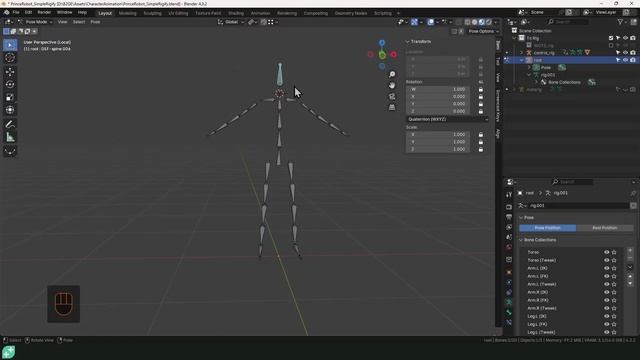Hide root object in outliner eye

click(x=625, y=60)
